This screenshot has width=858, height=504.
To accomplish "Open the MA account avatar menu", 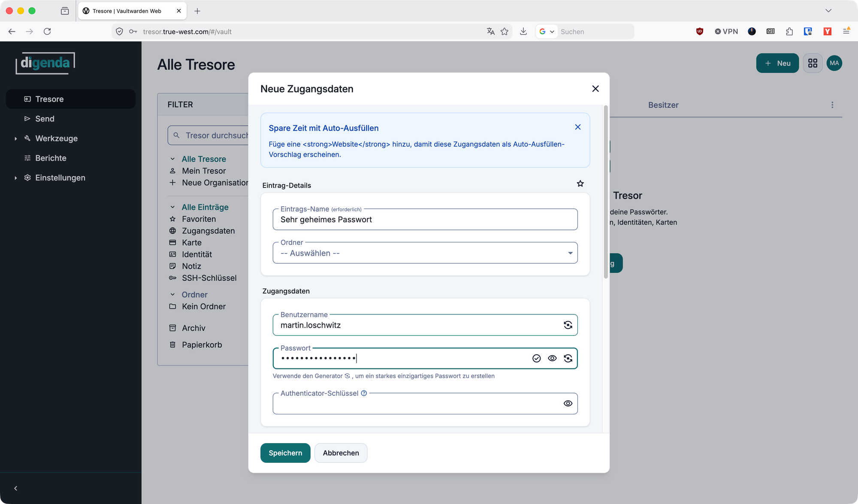I will pos(834,63).
